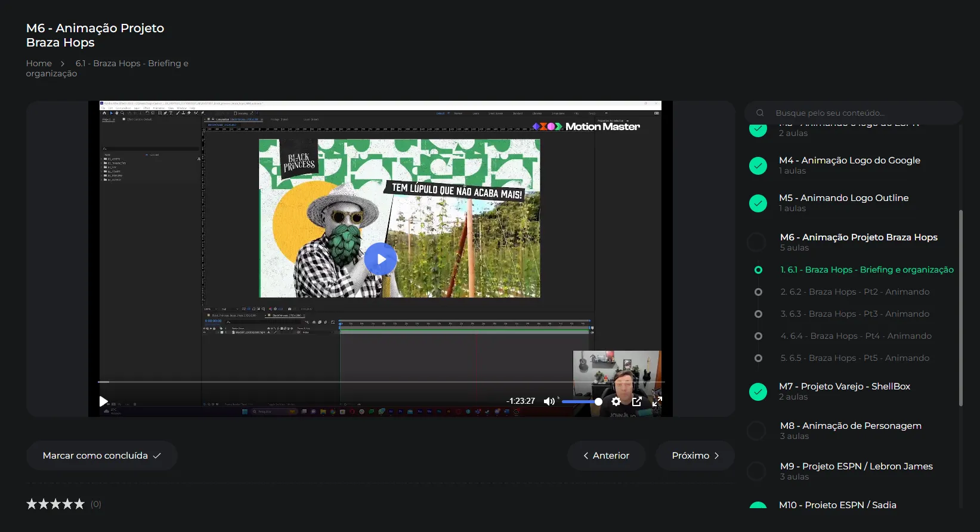Click the '2 aulas' label under M7
980x532 pixels.
(x=793, y=397)
